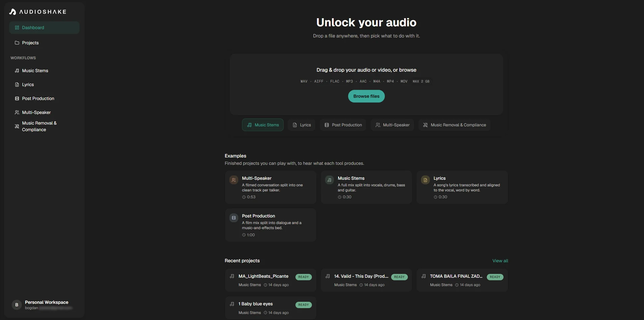Click the Music Removal & Compliance sidebar icon
The width and height of the screenshot is (644, 320).
click(x=17, y=126)
